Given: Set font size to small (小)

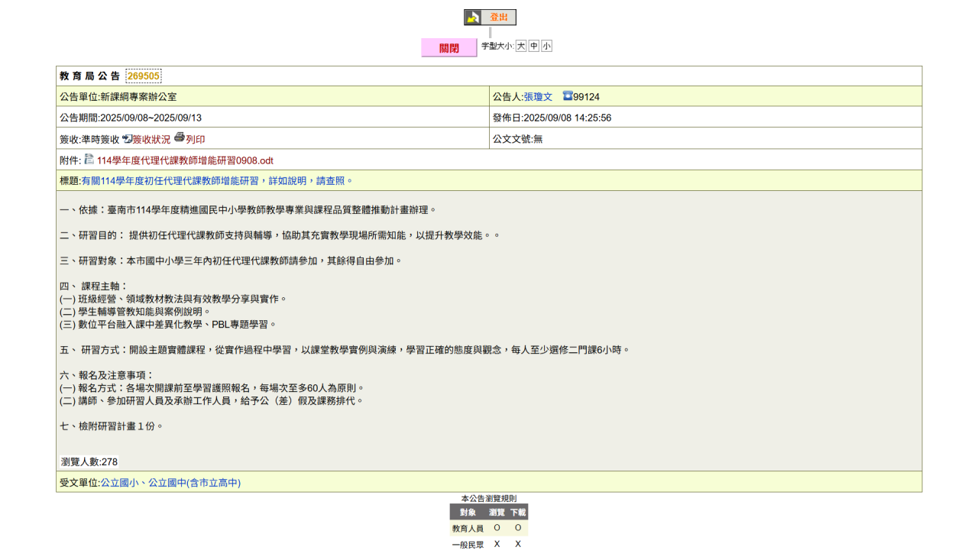Looking at the screenshot, I should pyautogui.click(x=546, y=47).
